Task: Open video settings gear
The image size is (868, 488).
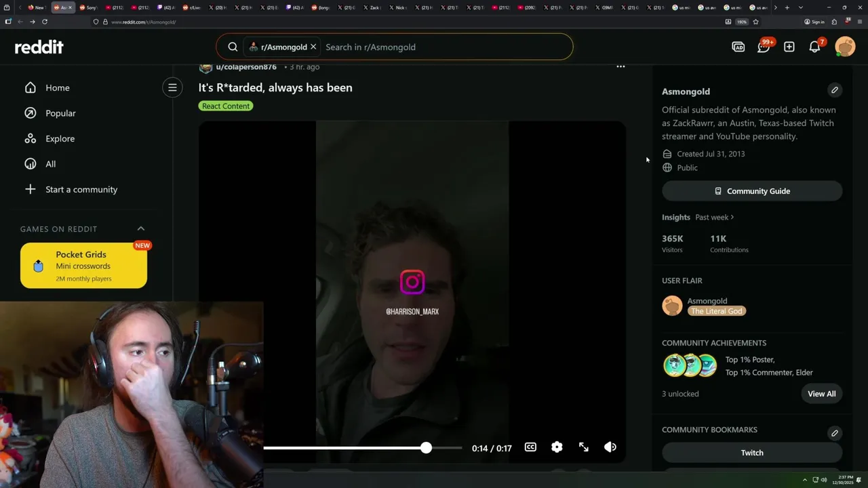Action: (x=557, y=447)
